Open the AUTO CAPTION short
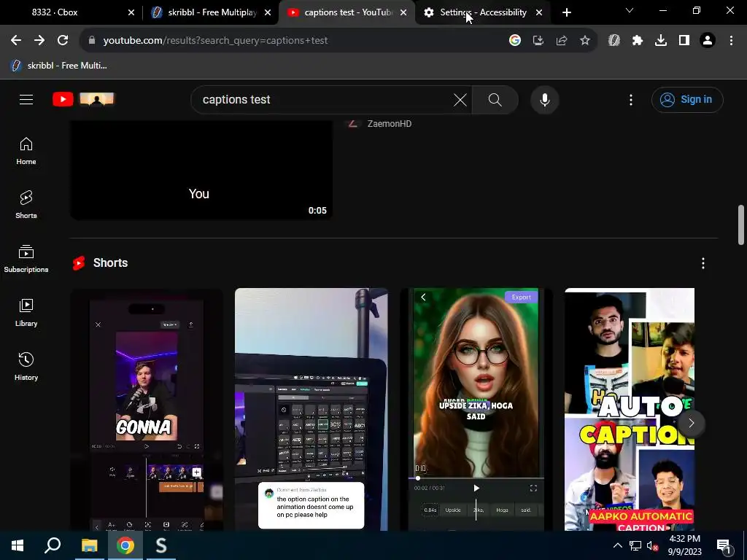Image resolution: width=747 pixels, height=560 pixels. point(630,409)
